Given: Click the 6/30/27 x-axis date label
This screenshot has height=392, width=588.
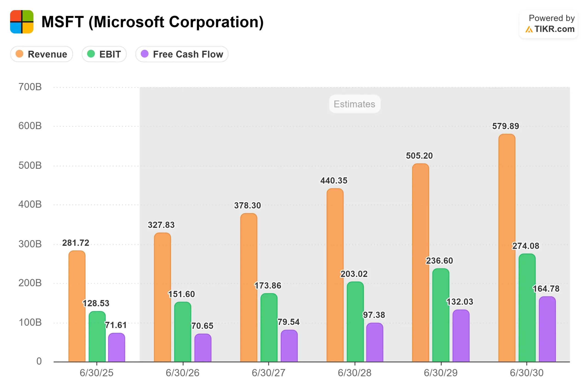Looking at the screenshot, I should (x=269, y=373).
